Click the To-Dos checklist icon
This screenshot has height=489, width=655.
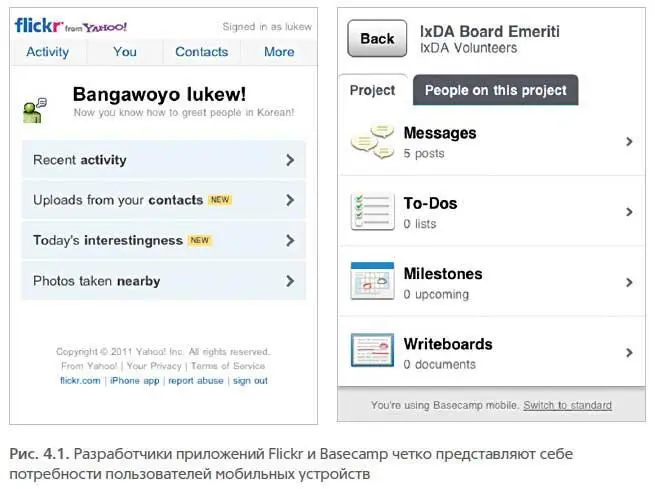(372, 212)
